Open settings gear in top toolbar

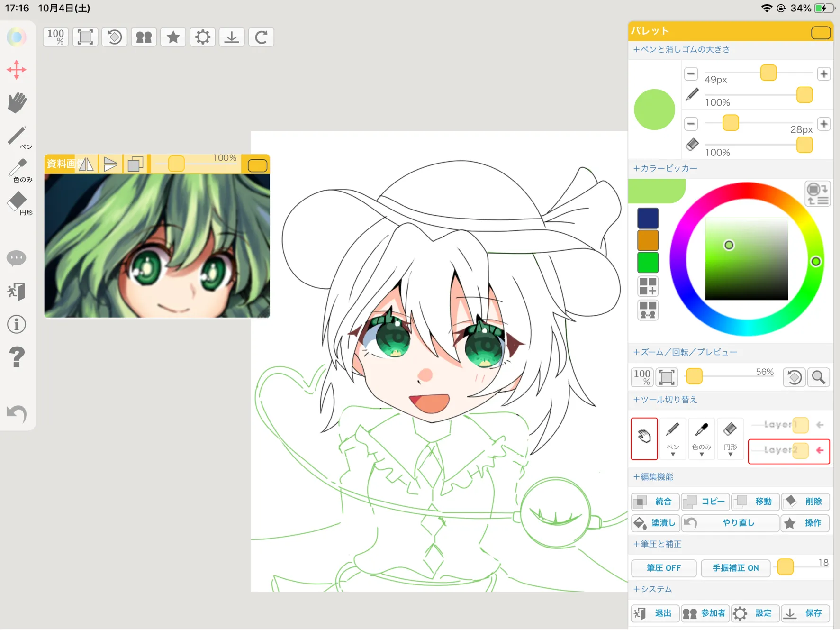tap(203, 37)
